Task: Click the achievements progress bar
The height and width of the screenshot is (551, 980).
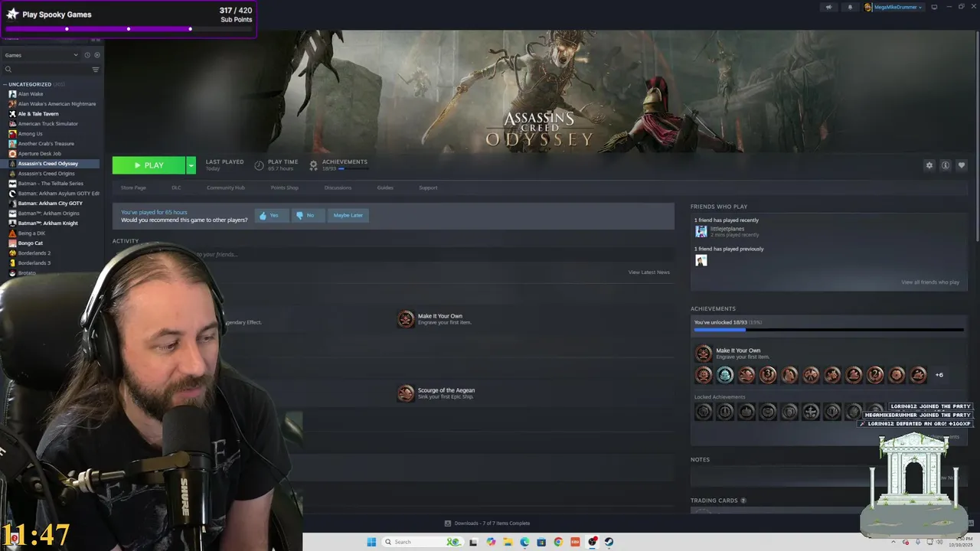Action: click(x=828, y=330)
